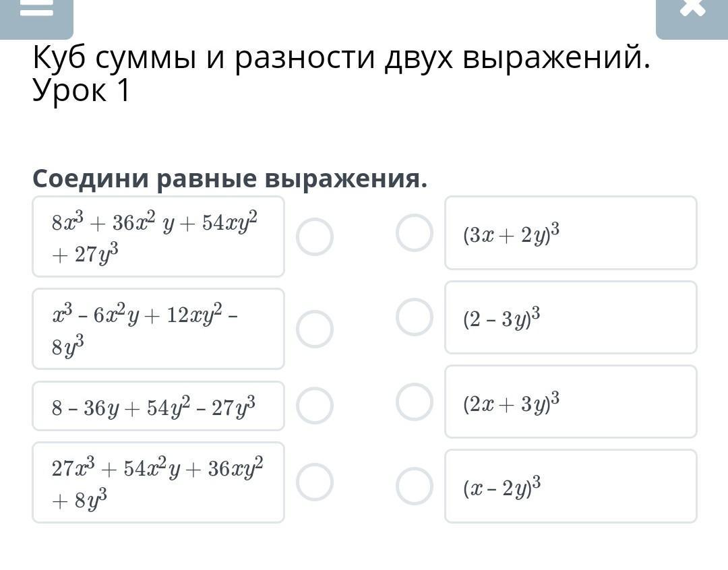Click the (3x + 2y)³ answer card

(570, 233)
